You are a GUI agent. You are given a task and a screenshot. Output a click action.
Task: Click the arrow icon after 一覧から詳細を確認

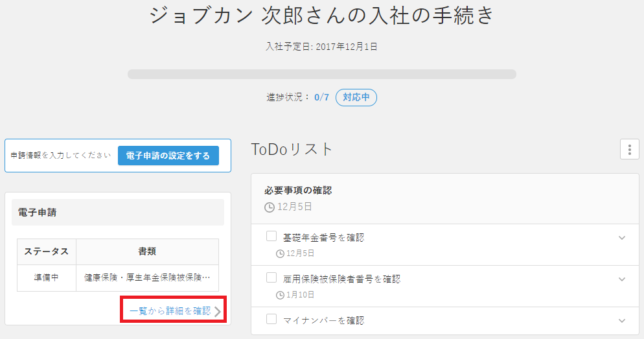[x=218, y=312]
